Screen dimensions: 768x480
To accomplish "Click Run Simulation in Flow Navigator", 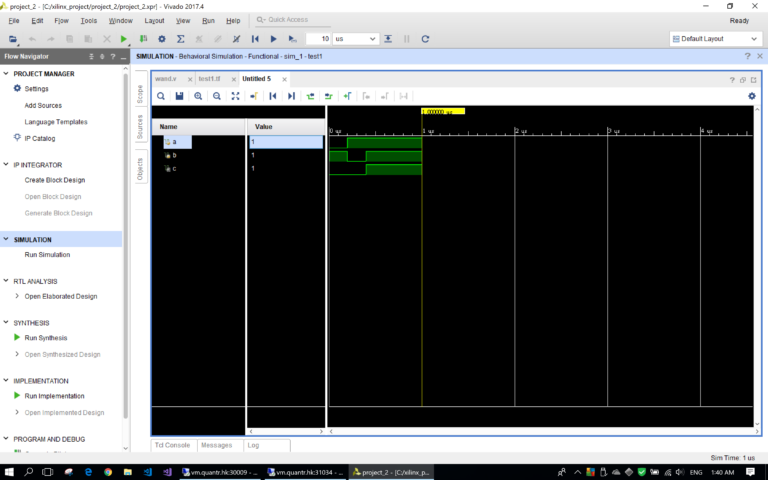I will coord(48,254).
